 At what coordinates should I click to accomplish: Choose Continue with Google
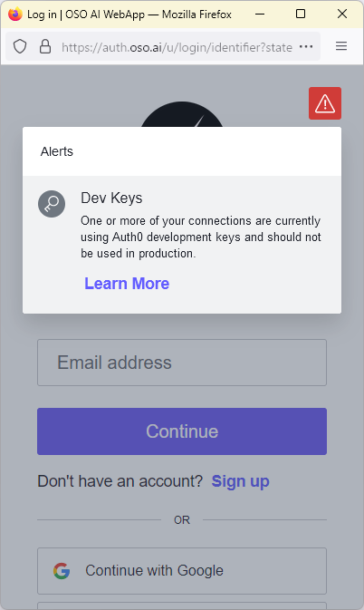click(182, 571)
